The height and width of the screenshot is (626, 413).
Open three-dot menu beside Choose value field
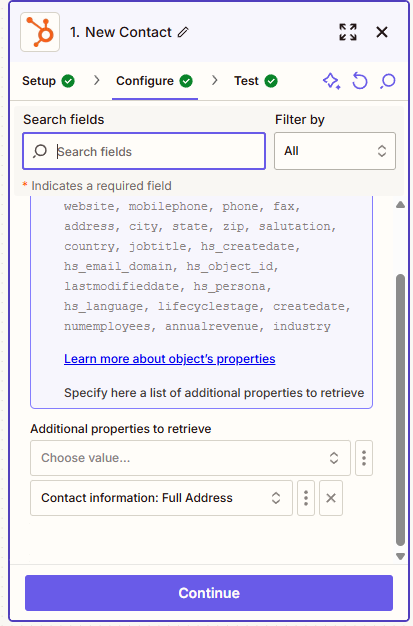pyautogui.click(x=364, y=458)
